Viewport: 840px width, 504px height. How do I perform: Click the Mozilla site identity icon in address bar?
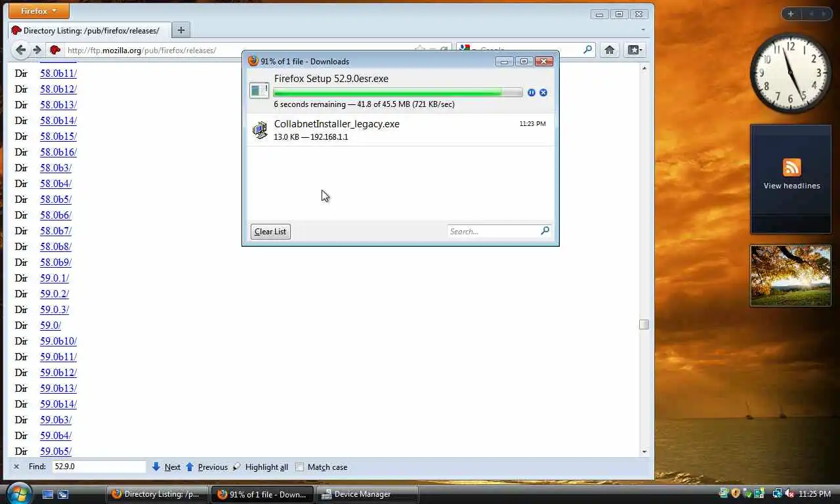(x=55, y=50)
